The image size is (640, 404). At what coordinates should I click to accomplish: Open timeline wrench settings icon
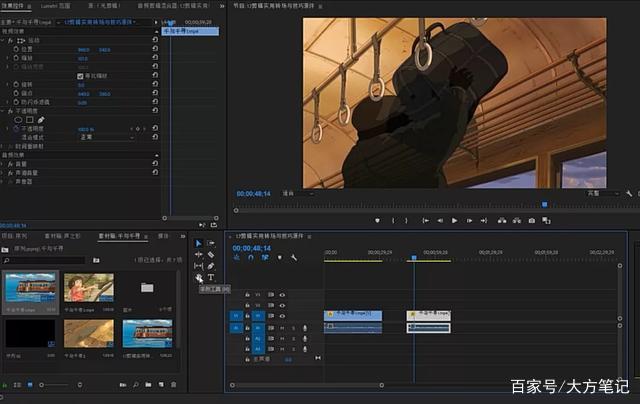[x=294, y=258]
